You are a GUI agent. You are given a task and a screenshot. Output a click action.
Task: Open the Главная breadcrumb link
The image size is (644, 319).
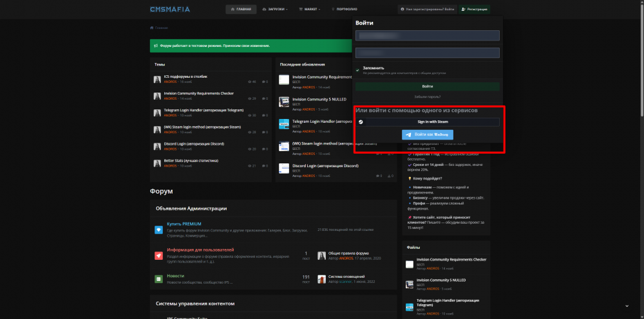(162, 28)
